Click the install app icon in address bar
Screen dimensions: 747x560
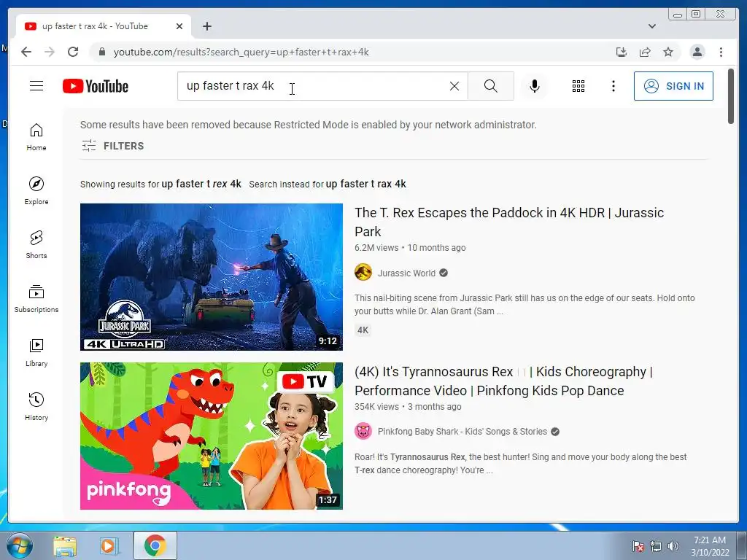pos(622,52)
